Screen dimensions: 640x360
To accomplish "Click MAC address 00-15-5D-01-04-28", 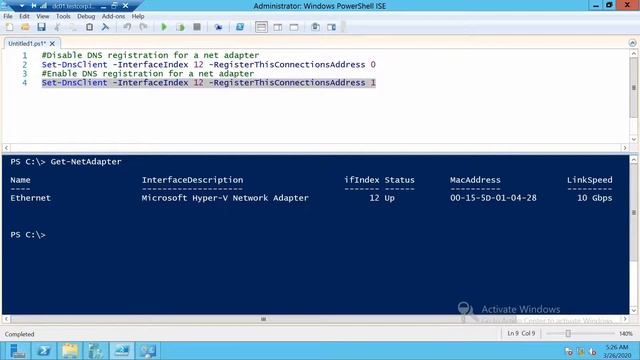I will 493,198.
